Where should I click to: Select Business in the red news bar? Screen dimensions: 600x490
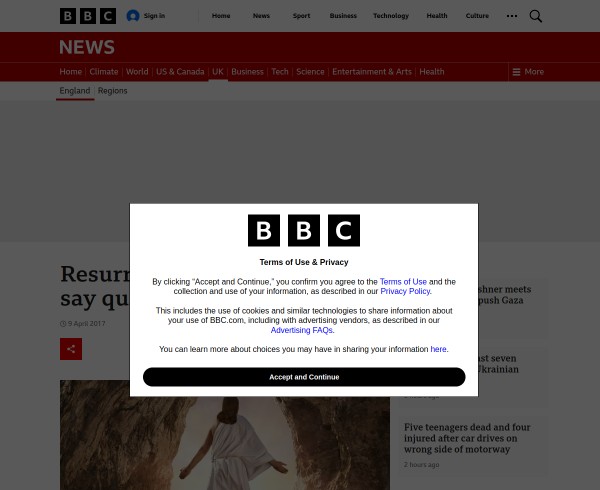click(x=247, y=72)
